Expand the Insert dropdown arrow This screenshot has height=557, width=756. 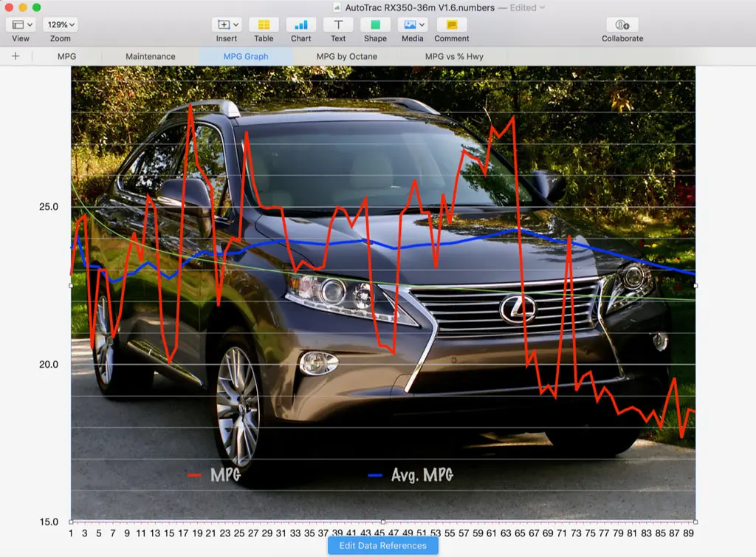(236, 24)
